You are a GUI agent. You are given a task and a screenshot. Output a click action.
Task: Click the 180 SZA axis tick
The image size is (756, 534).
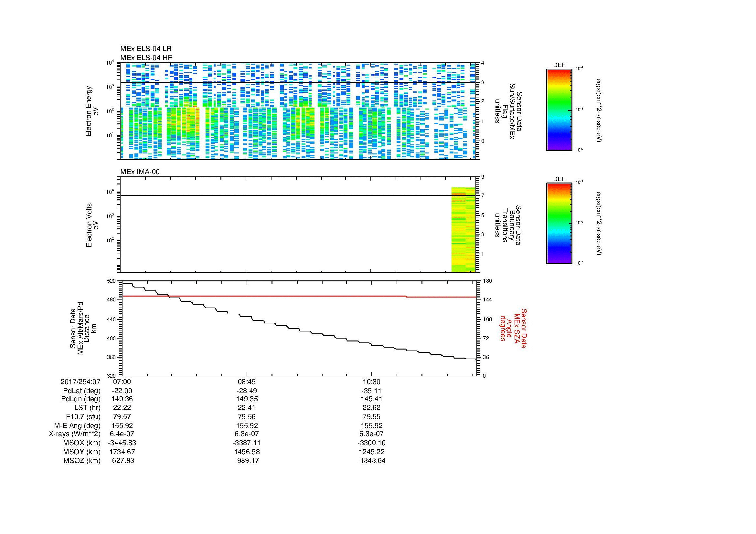pos(487,281)
